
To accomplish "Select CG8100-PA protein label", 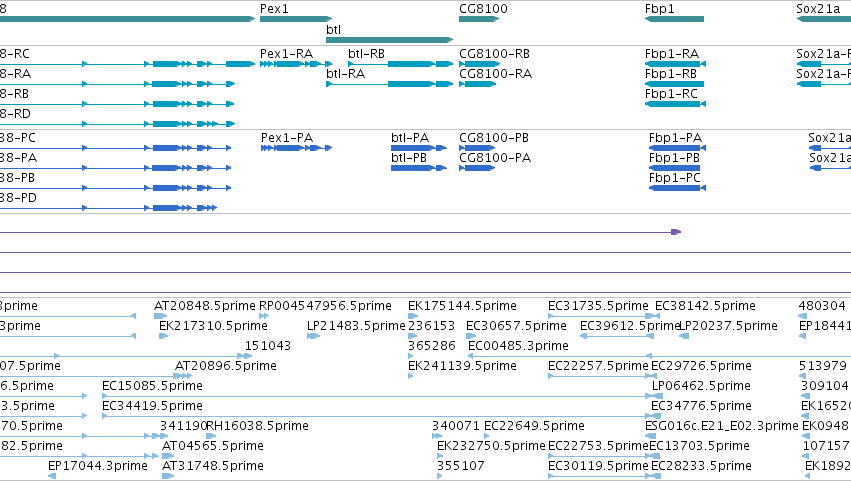I will (x=495, y=157).
